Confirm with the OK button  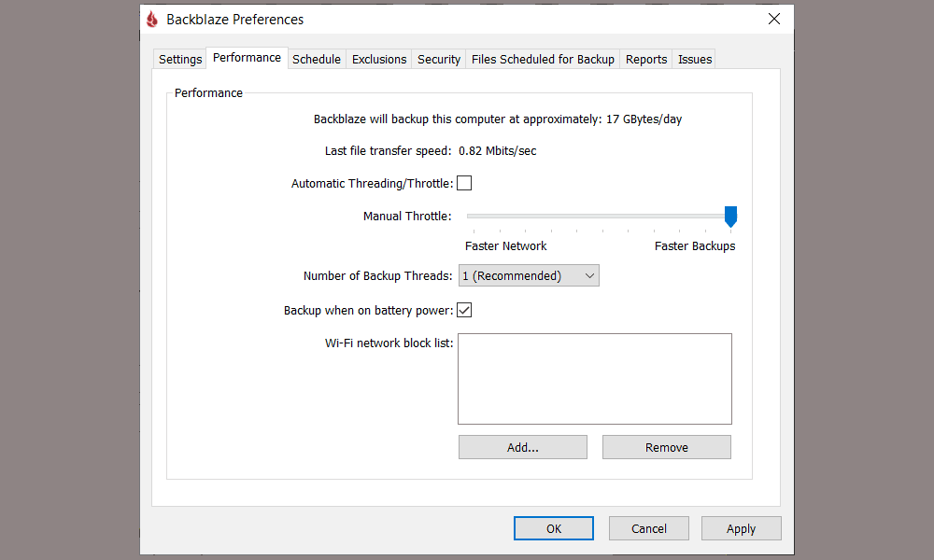pos(554,528)
